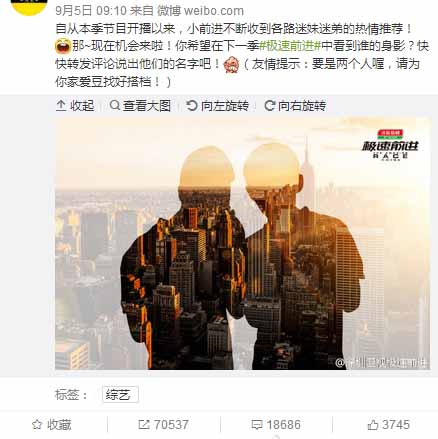Click the repost share icon
The height and width of the screenshot is (439, 438).
pyautogui.click(x=144, y=425)
